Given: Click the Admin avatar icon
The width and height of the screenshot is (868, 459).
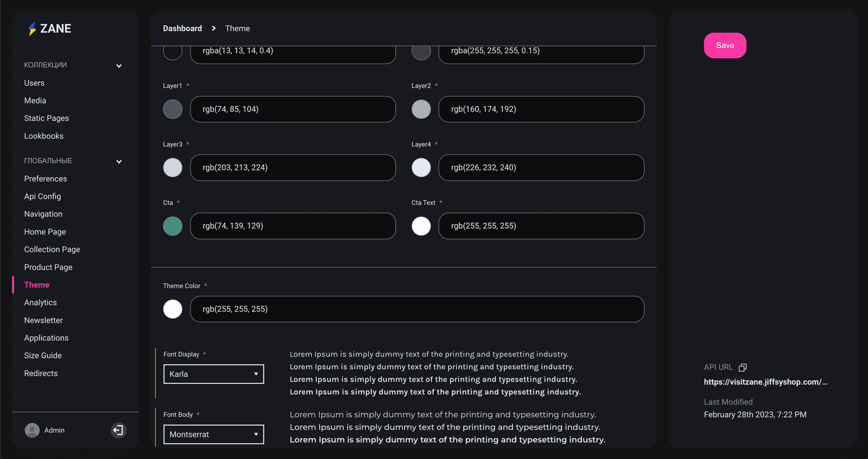Looking at the screenshot, I should (32, 430).
